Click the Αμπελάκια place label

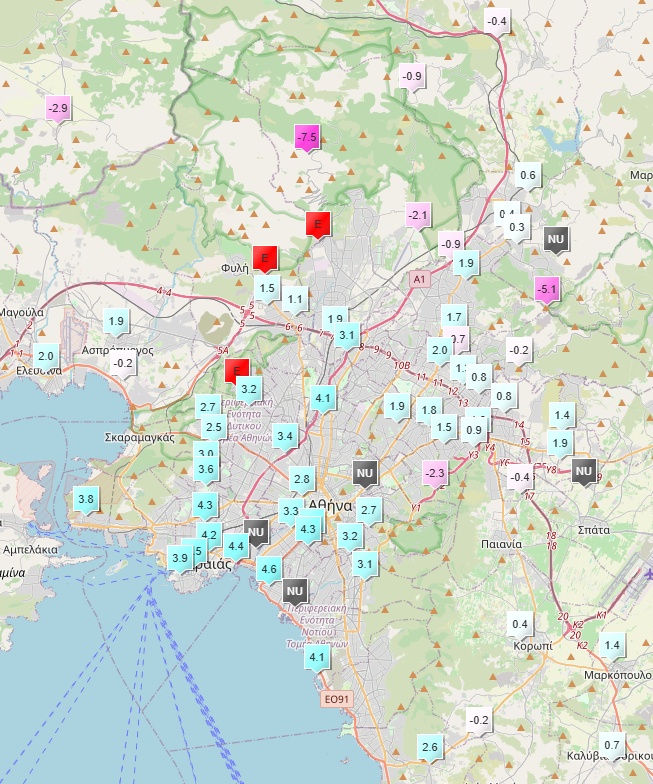coord(30,550)
